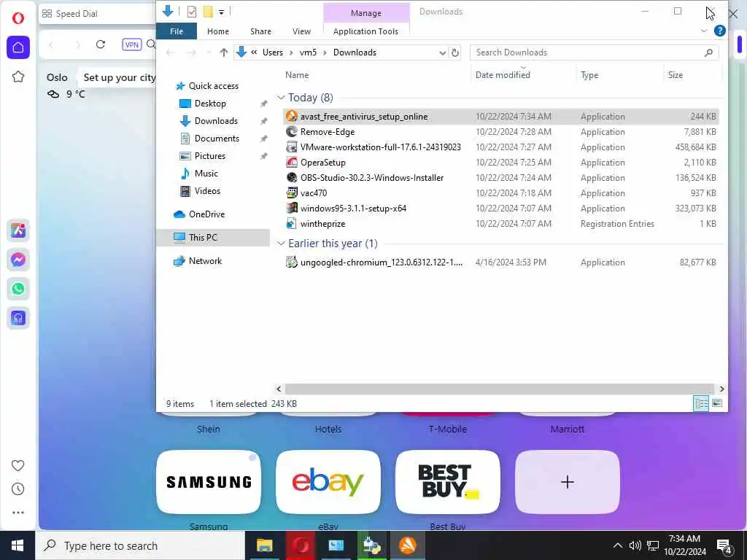
Task: Switch to the View ribbon tab
Action: 301,31
